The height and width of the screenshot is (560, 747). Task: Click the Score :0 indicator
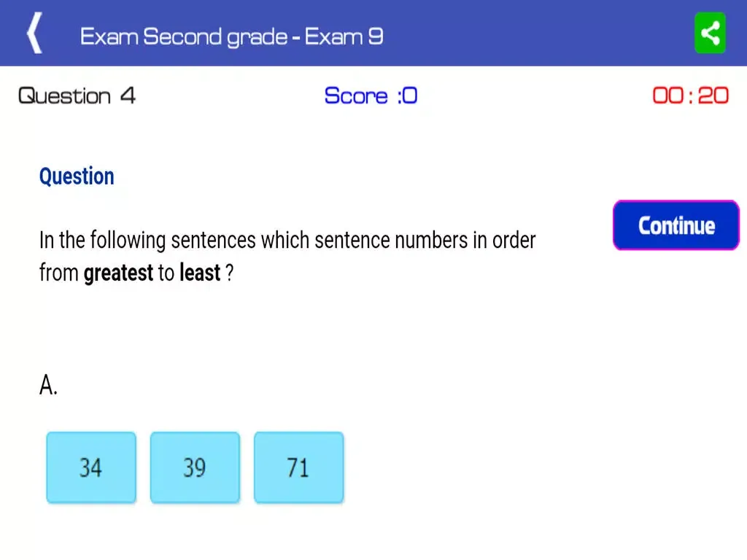tap(371, 96)
